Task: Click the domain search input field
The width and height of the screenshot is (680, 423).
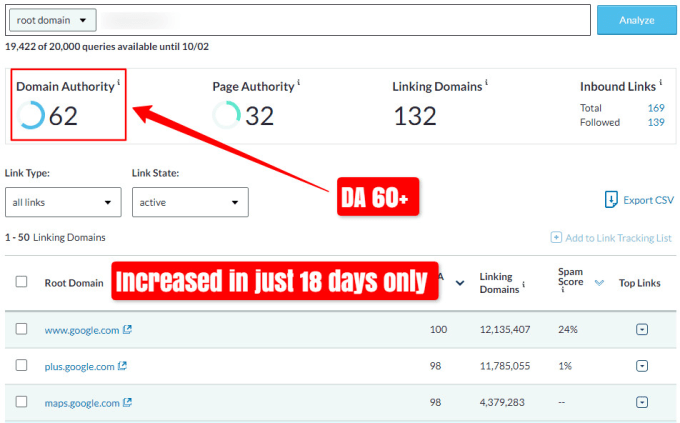Action: (345, 20)
